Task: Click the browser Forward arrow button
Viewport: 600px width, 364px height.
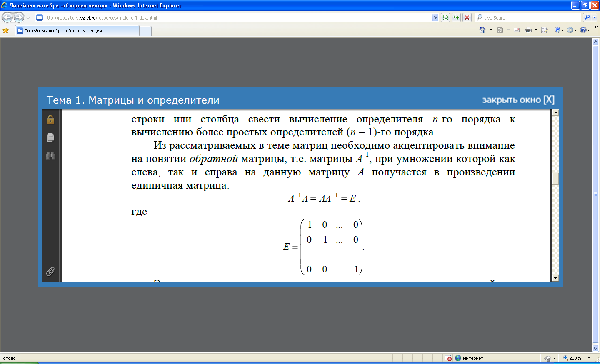Action: pos(19,17)
